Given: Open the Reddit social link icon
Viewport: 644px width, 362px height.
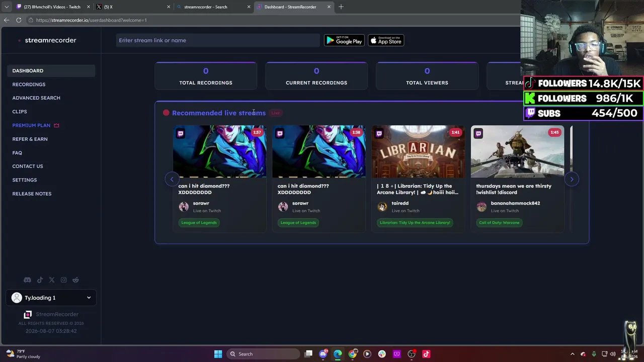Looking at the screenshot, I should click(75, 280).
